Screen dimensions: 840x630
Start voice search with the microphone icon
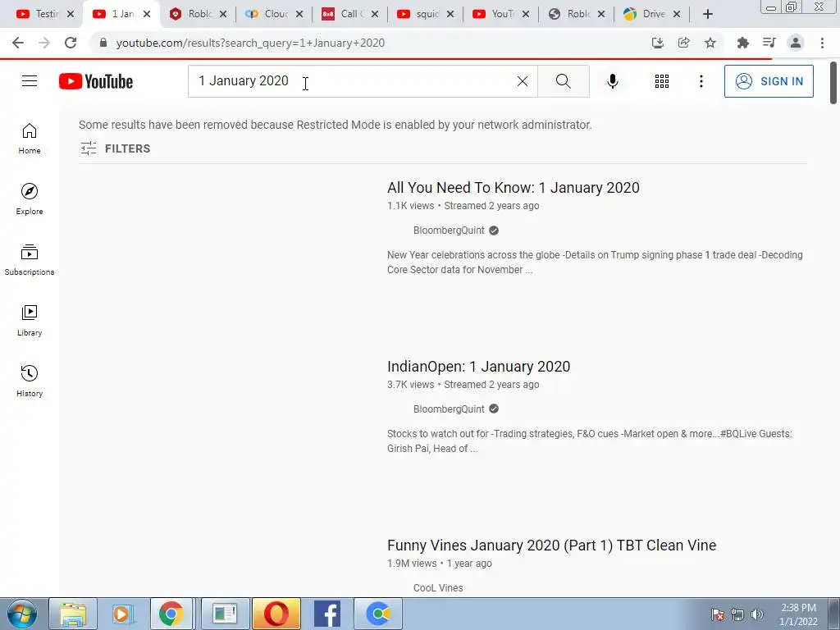[612, 81]
